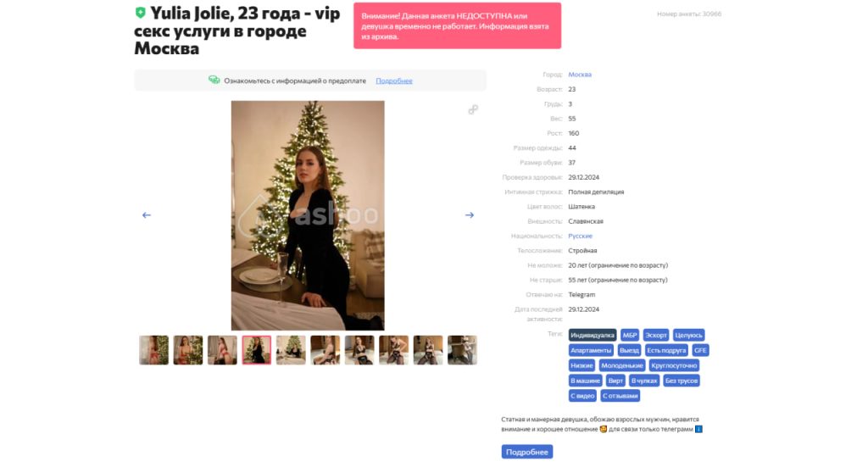
Task: Click the green verified shield icon
Action: 140,13
